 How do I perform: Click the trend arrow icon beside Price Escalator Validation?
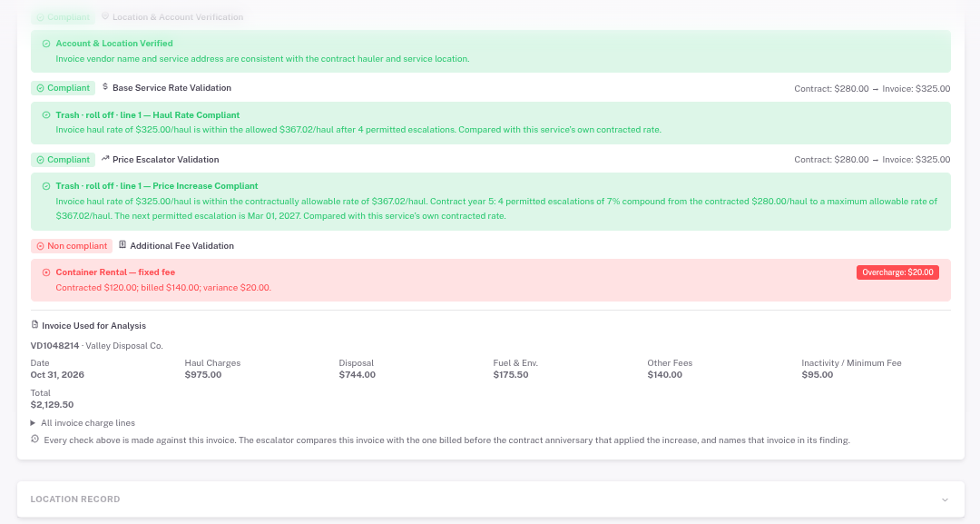click(105, 159)
